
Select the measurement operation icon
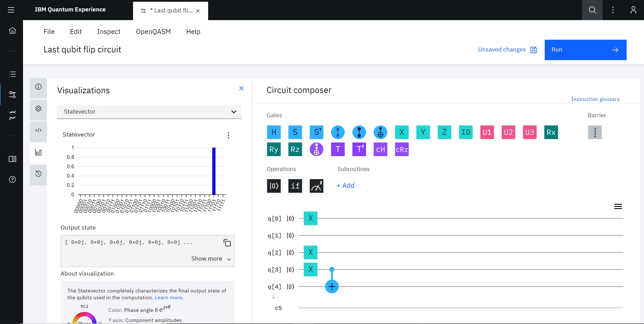pyautogui.click(x=316, y=186)
